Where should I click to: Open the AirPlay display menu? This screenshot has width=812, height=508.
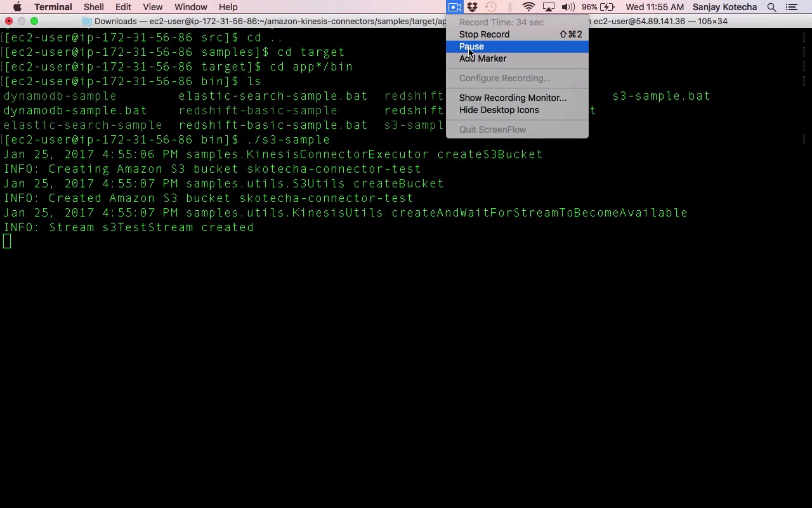(549, 7)
